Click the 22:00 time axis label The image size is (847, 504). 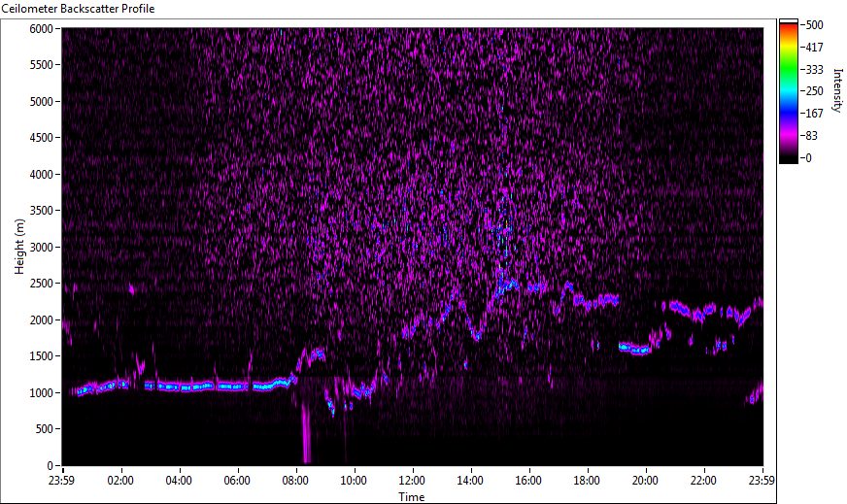703,481
